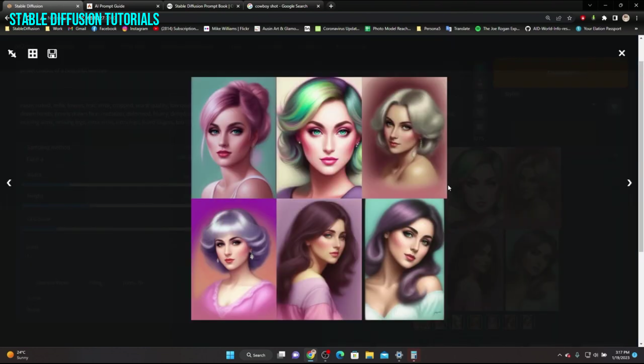The height and width of the screenshot is (364, 644).
Task: Toggle browser side panel icon
Action: (615, 18)
